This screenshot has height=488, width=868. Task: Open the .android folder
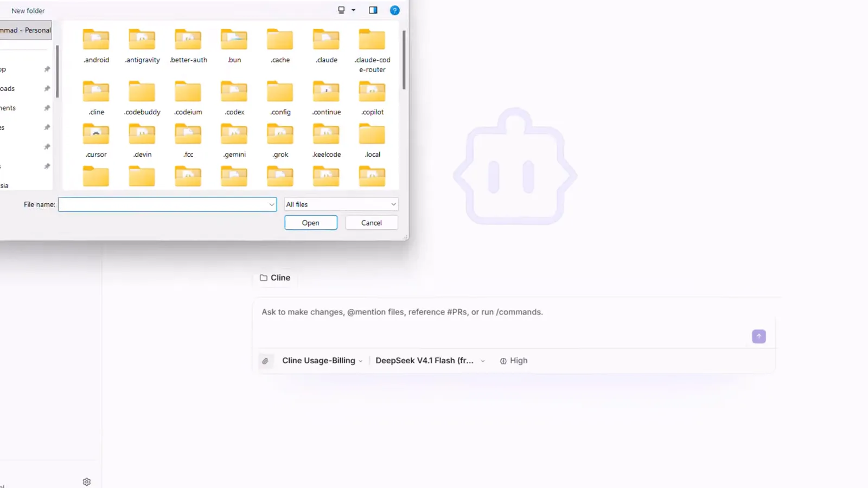(x=96, y=47)
